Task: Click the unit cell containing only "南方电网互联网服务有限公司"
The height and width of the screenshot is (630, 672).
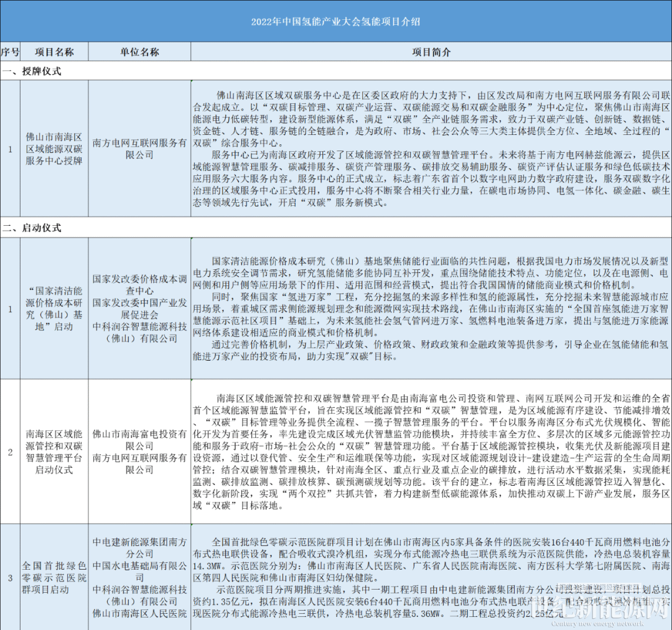Action: click(x=139, y=149)
